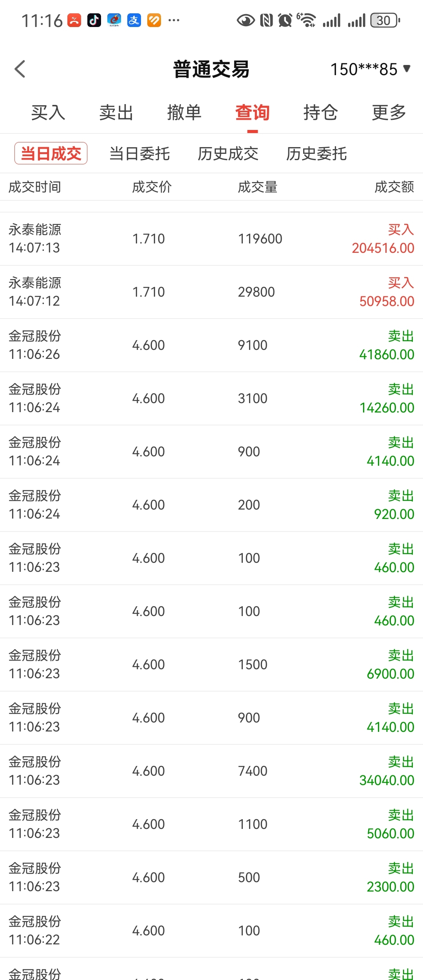This screenshot has width=423, height=980.
Task: Tap the back arrow icon
Action: click(20, 69)
